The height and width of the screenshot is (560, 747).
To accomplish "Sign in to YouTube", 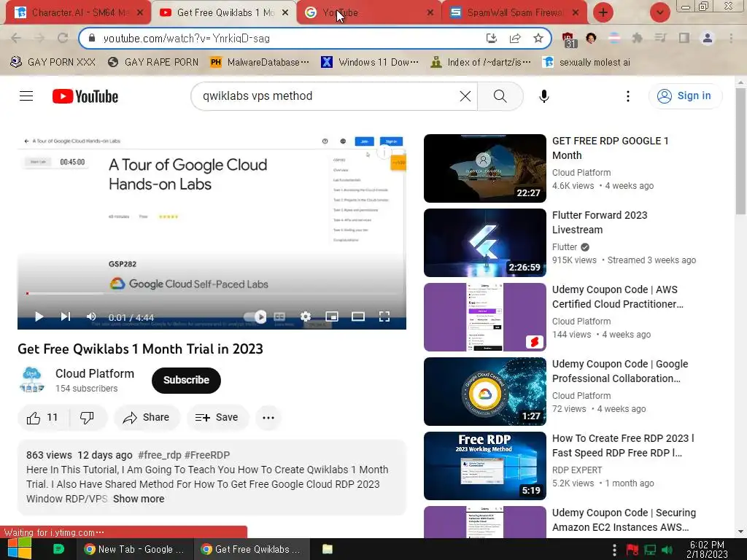I will tap(685, 96).
